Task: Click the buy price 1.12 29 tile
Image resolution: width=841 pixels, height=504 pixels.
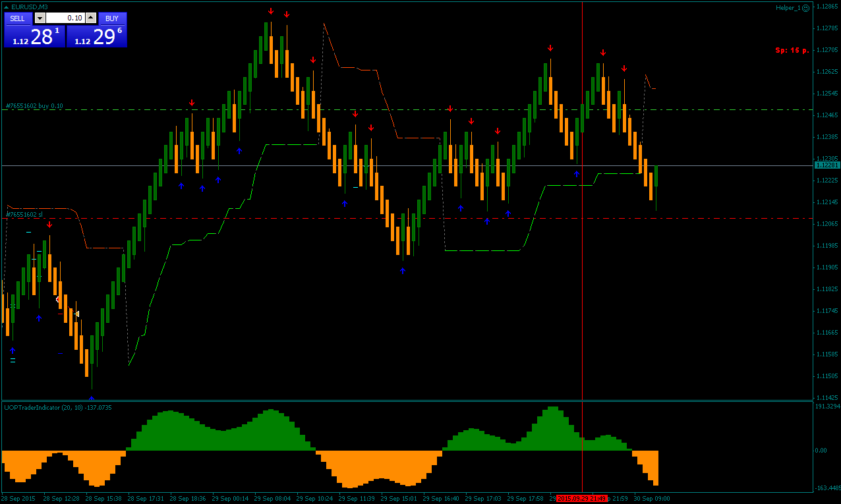Action: point(97,36)
